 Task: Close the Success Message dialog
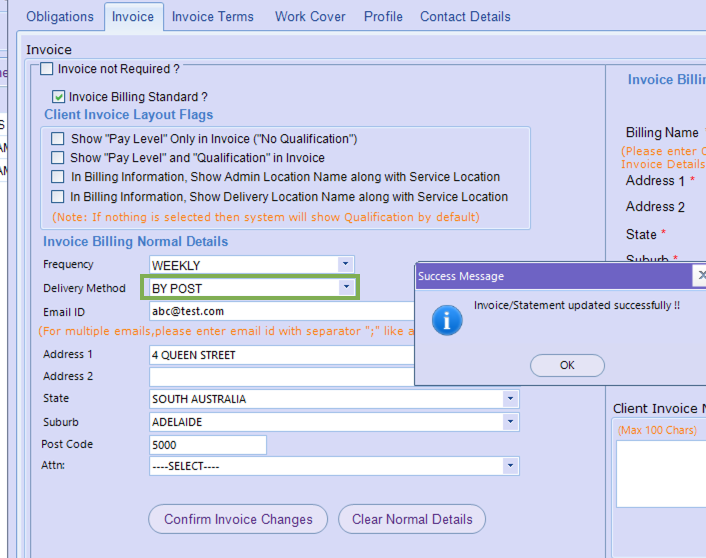700,275
